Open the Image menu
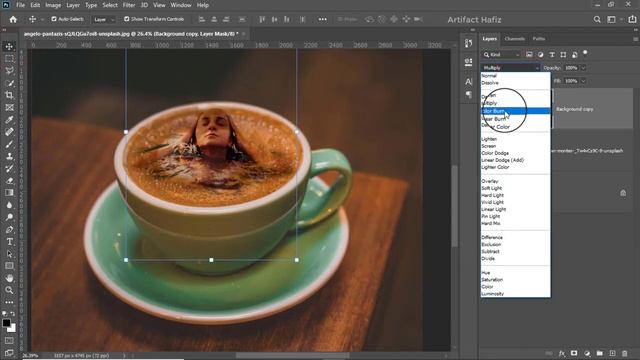 coord(53,5)
